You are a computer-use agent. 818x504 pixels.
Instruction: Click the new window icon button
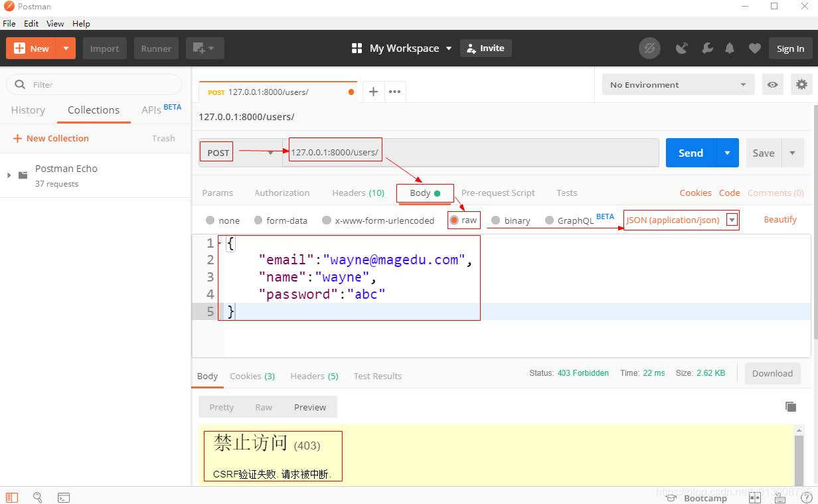(204, 48)
